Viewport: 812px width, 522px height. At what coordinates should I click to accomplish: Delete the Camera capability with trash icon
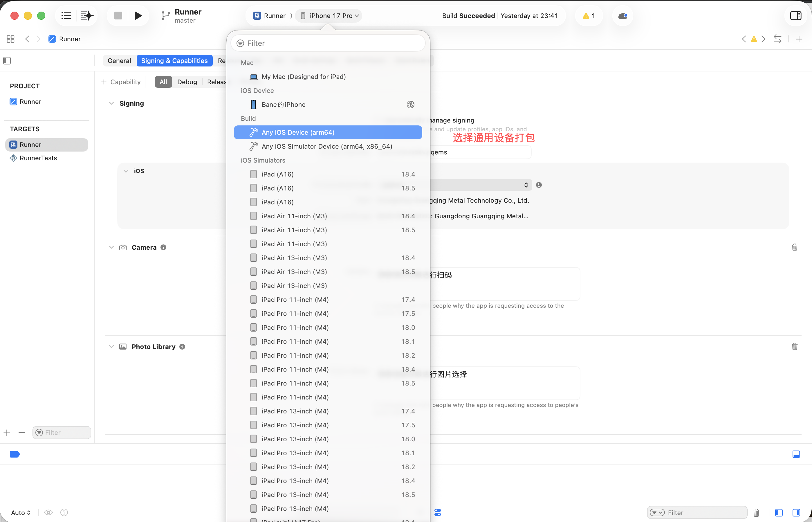[x=794, y=247]
